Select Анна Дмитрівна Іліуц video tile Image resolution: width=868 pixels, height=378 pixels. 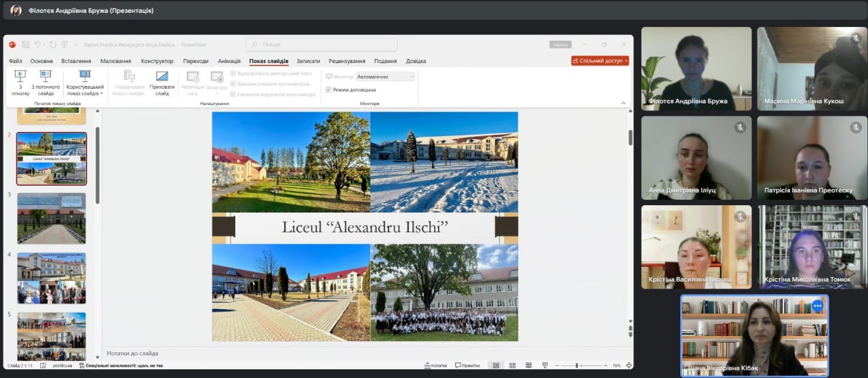(696, 158)
